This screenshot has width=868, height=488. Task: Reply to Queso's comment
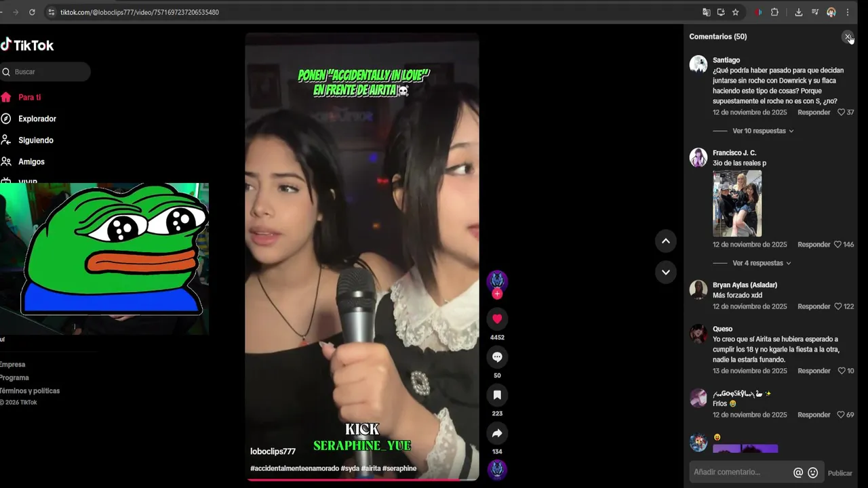[814, 371]
